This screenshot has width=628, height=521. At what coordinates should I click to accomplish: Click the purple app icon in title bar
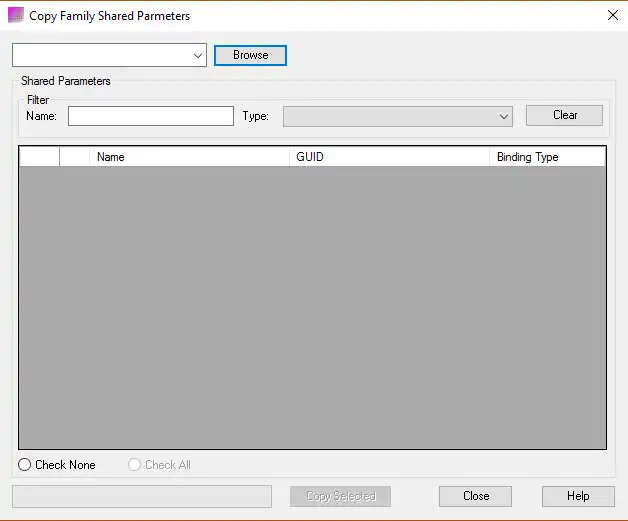coord(15,15)
